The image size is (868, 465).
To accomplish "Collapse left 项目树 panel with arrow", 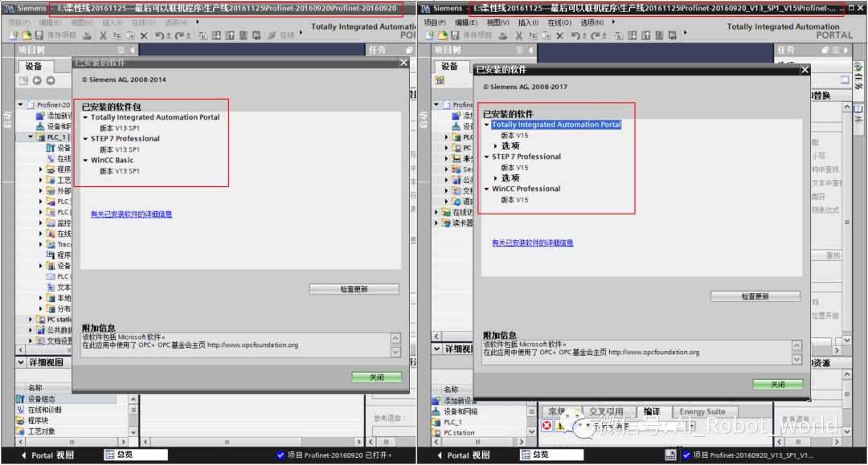I will tap(133, 50).
